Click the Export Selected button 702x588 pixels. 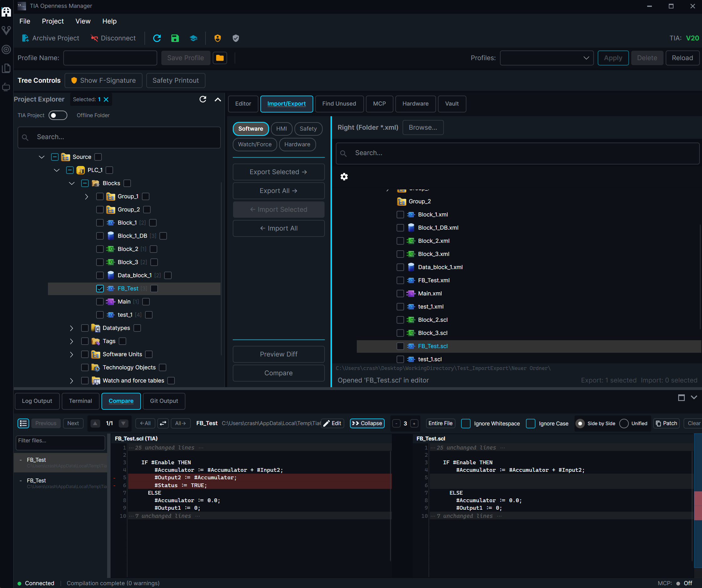tap(278, 172)
